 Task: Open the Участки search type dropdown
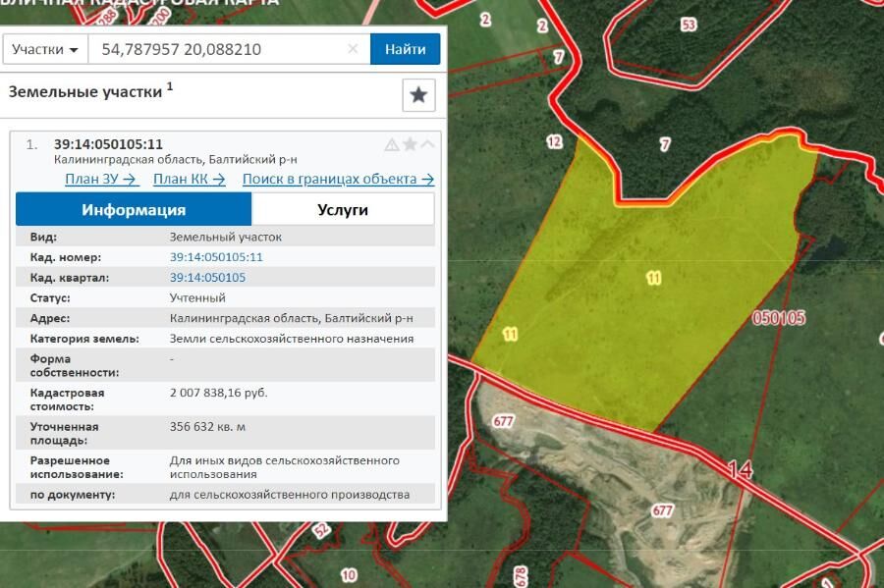tap(45, 49)
